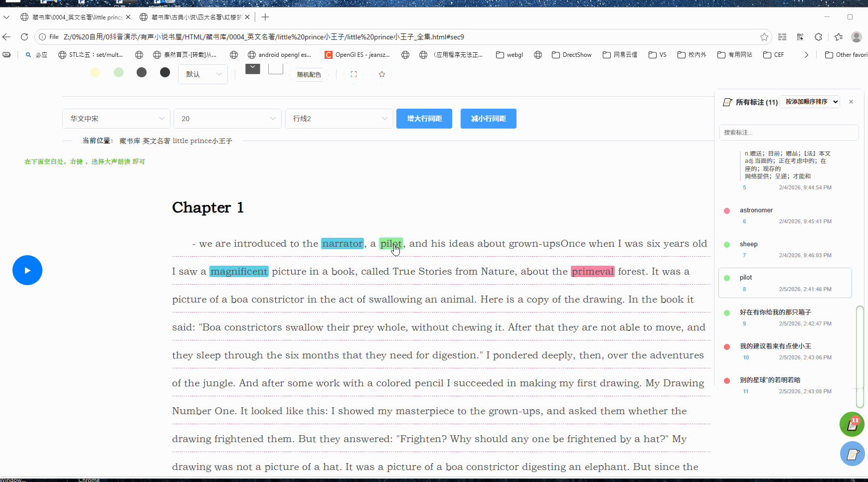
Task: Start the blue play button for reading aloud
Action: 27,270
